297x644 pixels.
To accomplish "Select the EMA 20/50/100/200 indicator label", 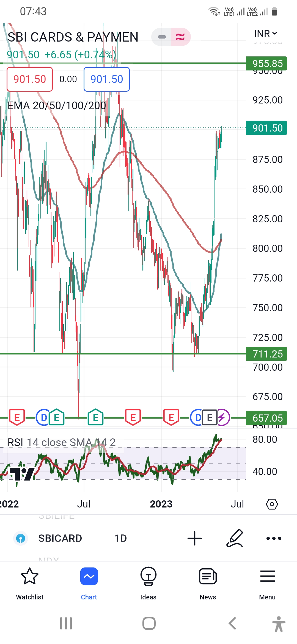I will [57, 106].
